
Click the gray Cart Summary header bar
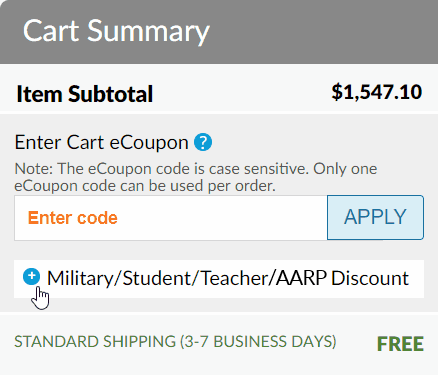click(219, 32)
